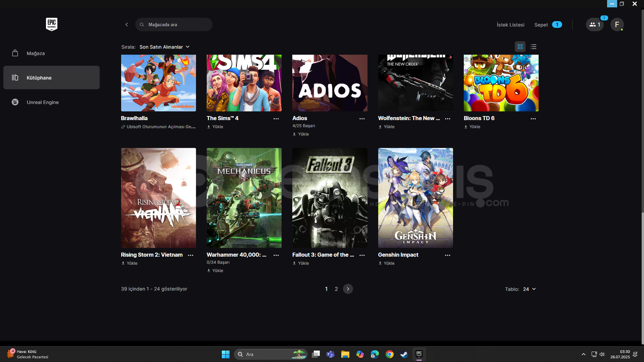Expand the Son Satın Alınanlar sort dropdown

point(164,47)
